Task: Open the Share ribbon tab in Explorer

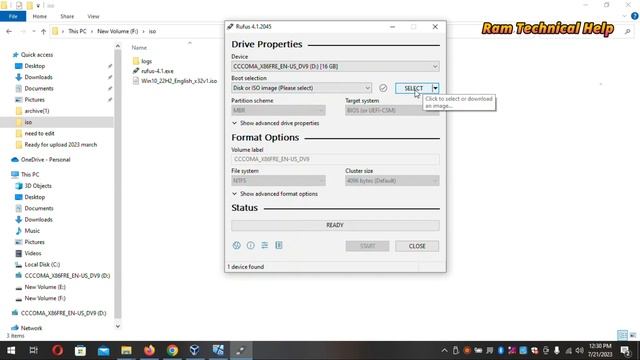Action: coord(67,16)
